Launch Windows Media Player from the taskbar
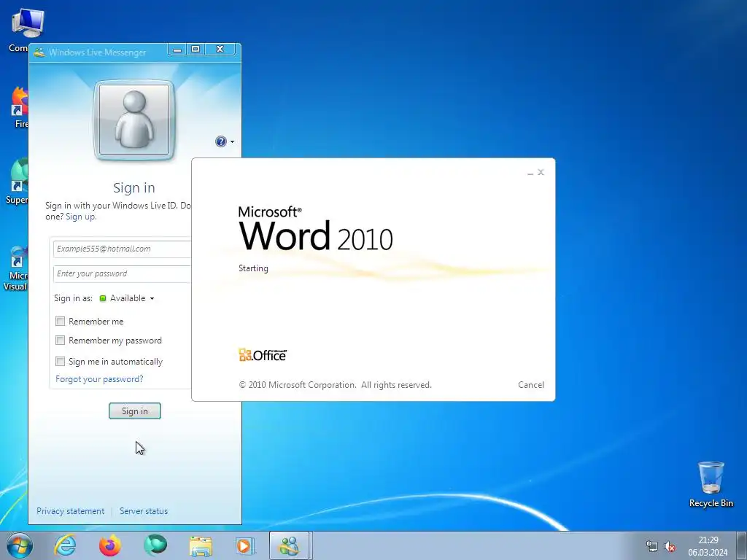Image resolution: width=747 pixels, height=560 pixels. click(x=245, y=545)
